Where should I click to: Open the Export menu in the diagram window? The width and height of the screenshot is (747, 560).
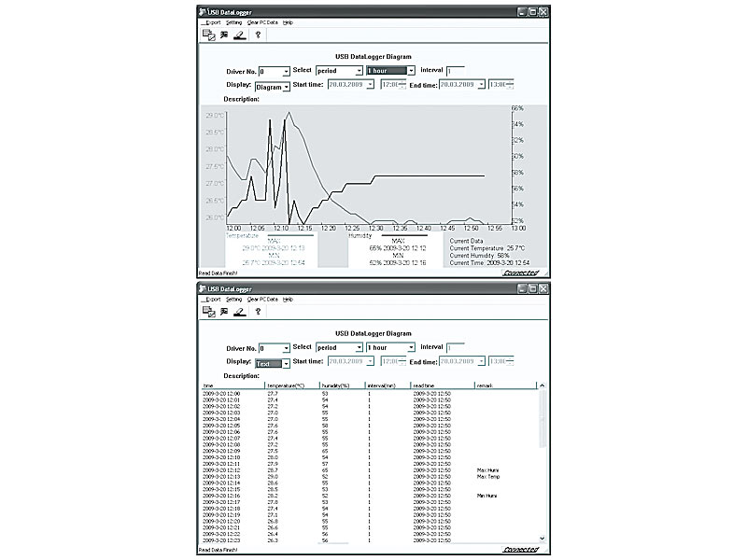click(x=210, y=22)
